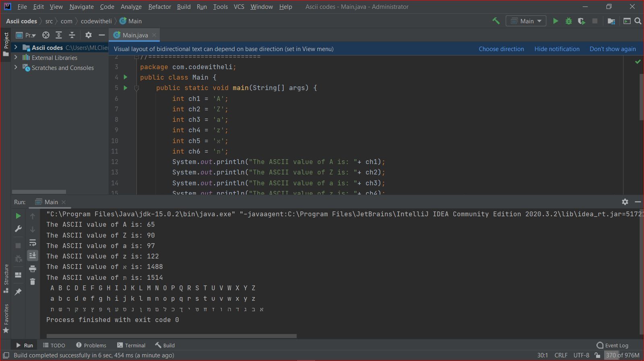
Task: Print the console output
Action: click(33, 269)
